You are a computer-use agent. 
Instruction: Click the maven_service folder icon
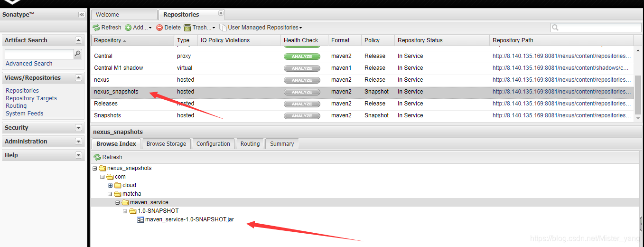click(x=125, y=202)
